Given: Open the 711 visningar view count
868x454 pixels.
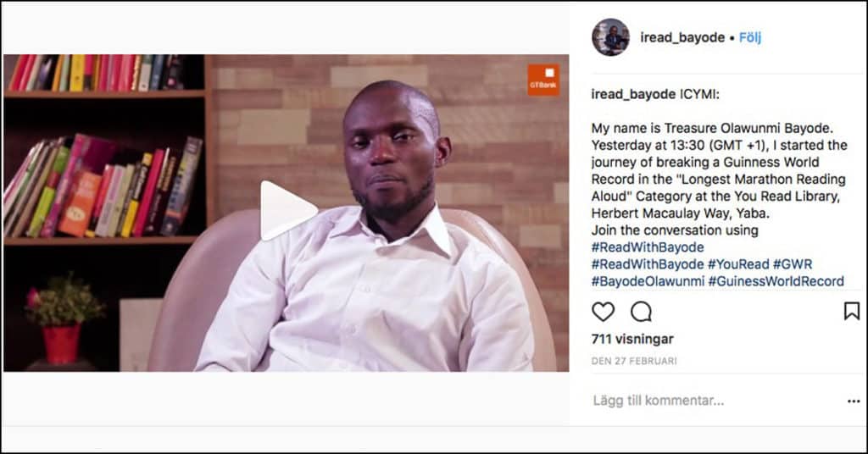Looking at the screenshot, I should 632,339.
